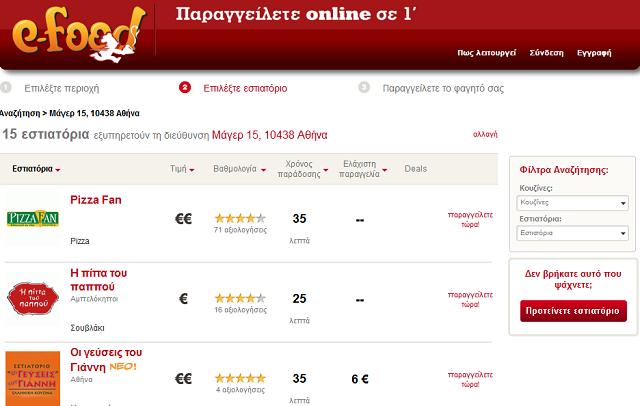Sort by Βαθμολογία column

[x=240, y=169]
